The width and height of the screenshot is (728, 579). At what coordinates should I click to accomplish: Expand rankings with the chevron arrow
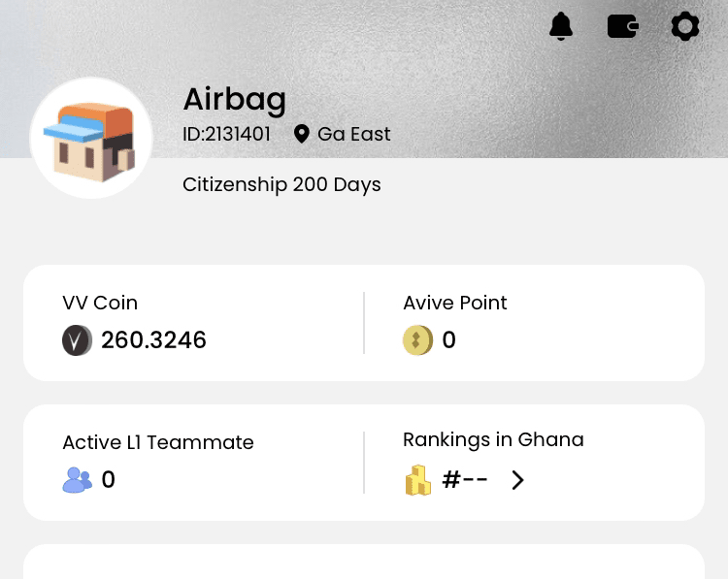coord(517,480)
